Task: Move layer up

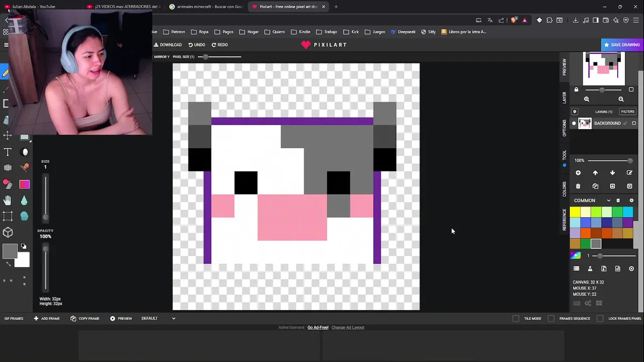Action: pyautogui.click(x=595, y=173)
